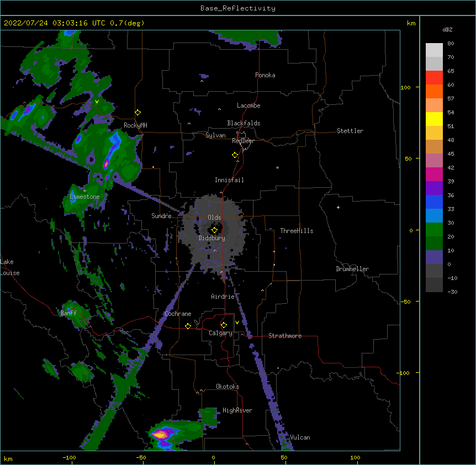Click the -100 tick on the right km axis
The width and height of the screenshot is (476, 465).
point(404,373)
